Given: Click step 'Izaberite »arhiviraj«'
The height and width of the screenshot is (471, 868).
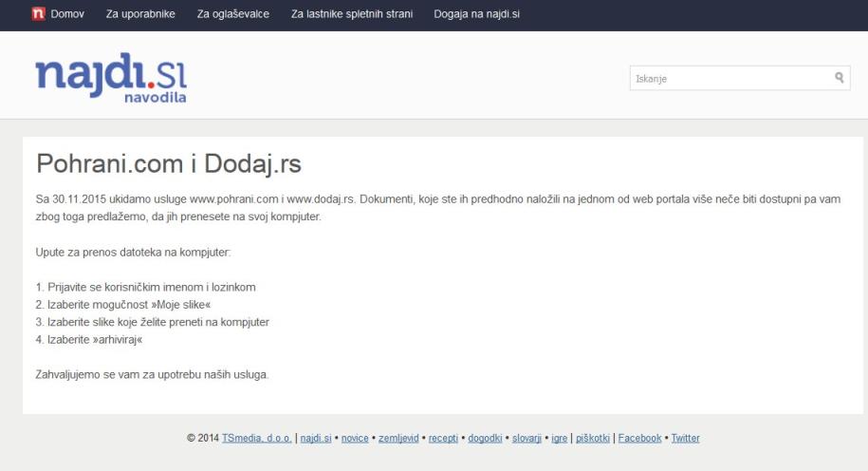Looking at the screenshot, I should point(89,340).
